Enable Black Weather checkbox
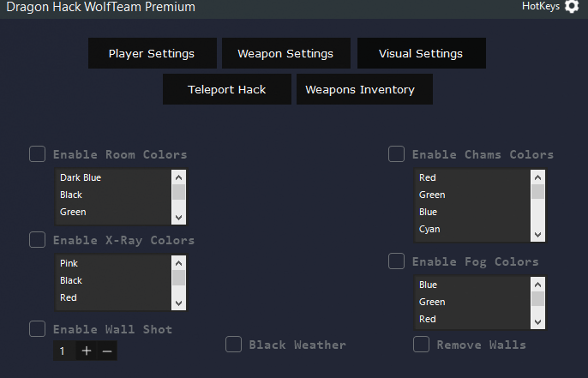The height and width of the screenshot is (378, 588). point(234,345)
